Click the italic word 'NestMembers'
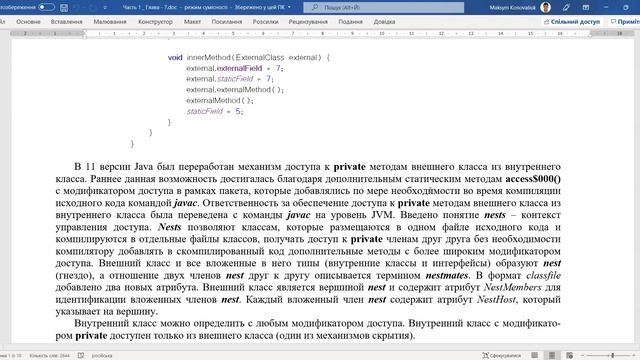640x360 pixels. tap(513, 287)
